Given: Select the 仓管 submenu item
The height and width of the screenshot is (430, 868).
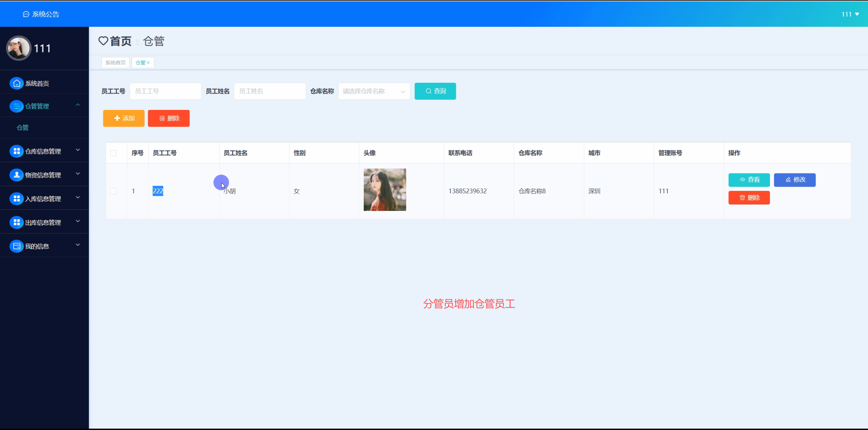Looking at the screenshot, I should click(x=23, y=128).
